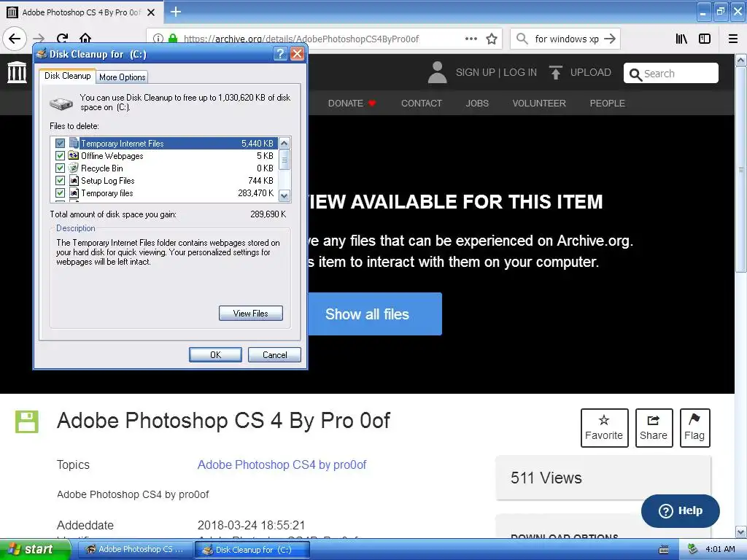The height and width of the screenshot is (560, 747).
Task: Open the PEOPLE menu item
Action: tap(608, 104)
